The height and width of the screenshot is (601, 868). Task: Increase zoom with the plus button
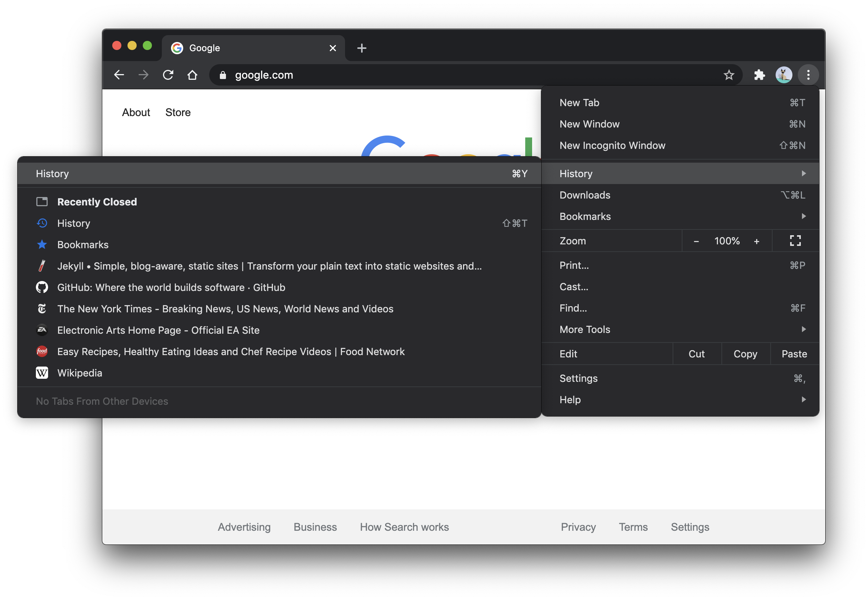[x=757, y=241]
